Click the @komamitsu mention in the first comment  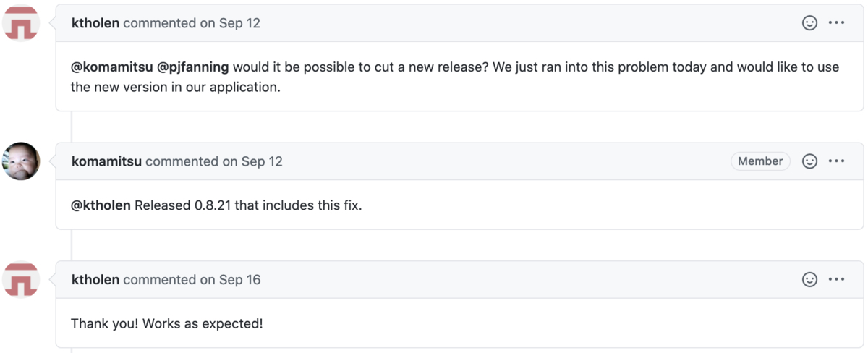click(x=111, y=67)
